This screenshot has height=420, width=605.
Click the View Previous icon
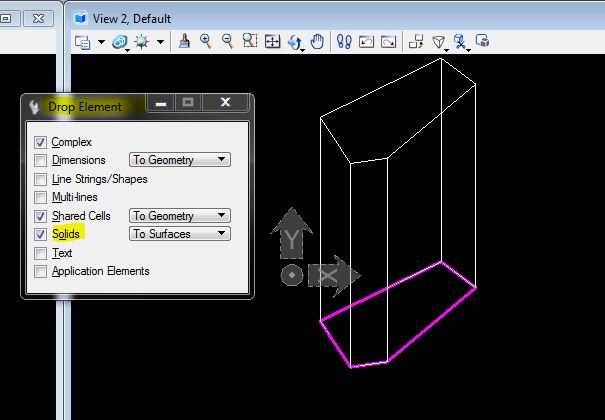click(366, 41)
